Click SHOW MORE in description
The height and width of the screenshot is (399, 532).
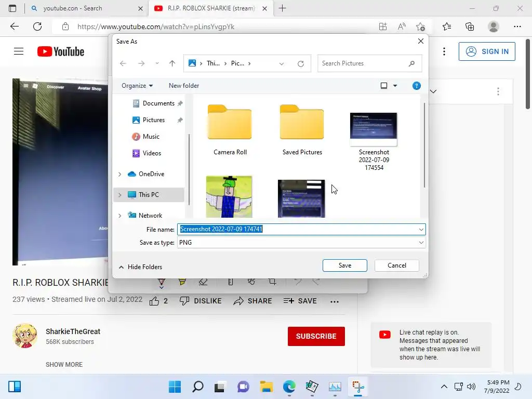click(x=64, y=364)
